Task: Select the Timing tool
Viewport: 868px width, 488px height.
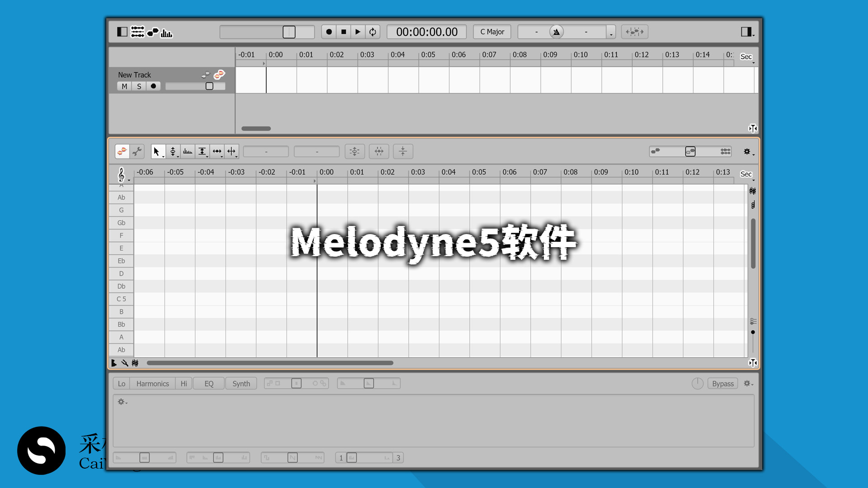Action: click(x=217, y=151)
